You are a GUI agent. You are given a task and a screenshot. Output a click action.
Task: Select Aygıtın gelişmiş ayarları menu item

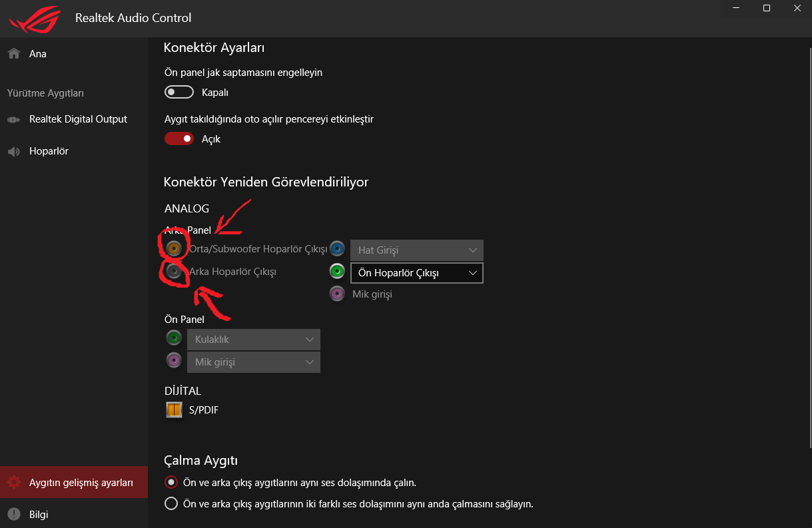(x=74, y=483)
